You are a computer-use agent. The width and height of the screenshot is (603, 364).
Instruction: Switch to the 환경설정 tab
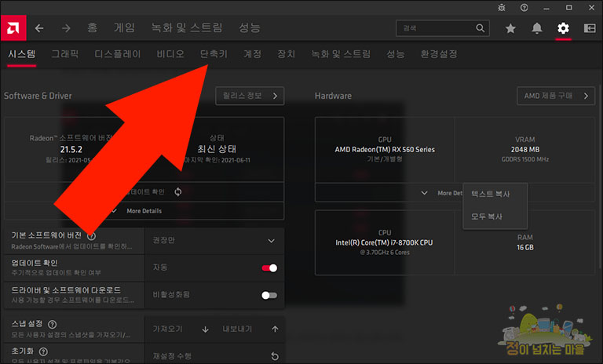[x=439, y=54]
